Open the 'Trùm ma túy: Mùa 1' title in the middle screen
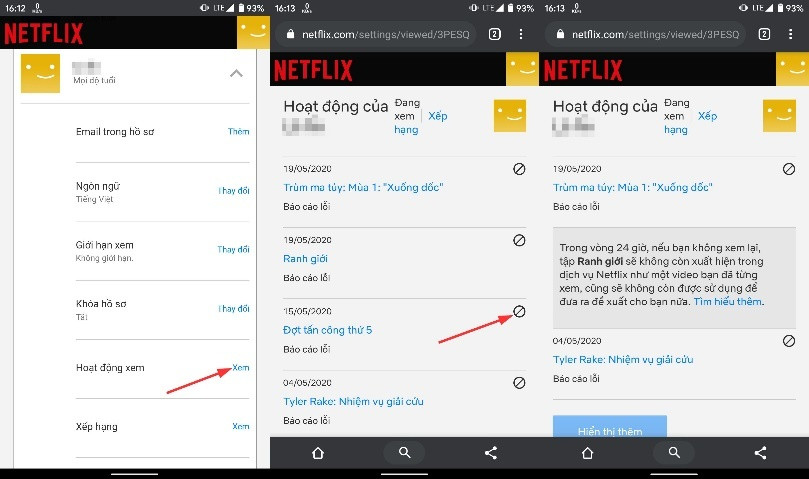The image size is (809, 479). (363, 187)
